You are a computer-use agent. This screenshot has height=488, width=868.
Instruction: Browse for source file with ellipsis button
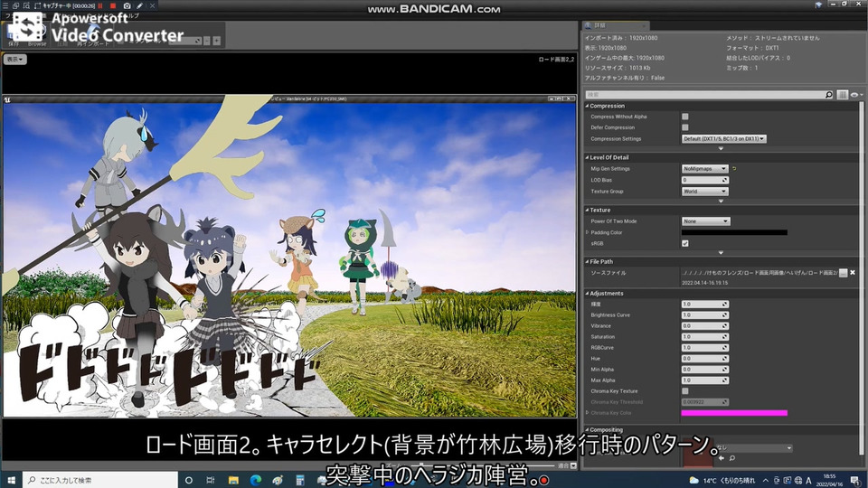pyautogui.click(x=843, y=273)
